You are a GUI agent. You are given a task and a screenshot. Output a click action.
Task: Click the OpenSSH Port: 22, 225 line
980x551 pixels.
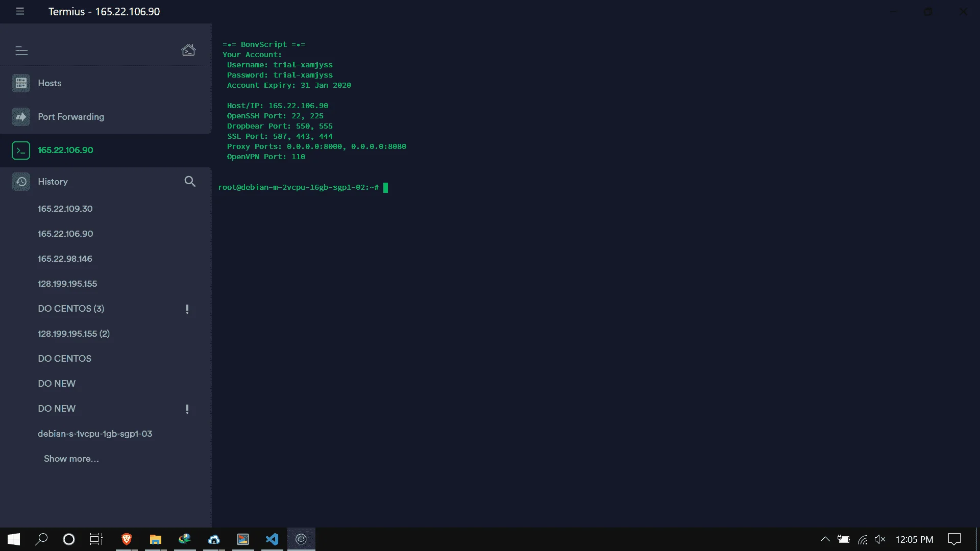(x=275, y=116)
